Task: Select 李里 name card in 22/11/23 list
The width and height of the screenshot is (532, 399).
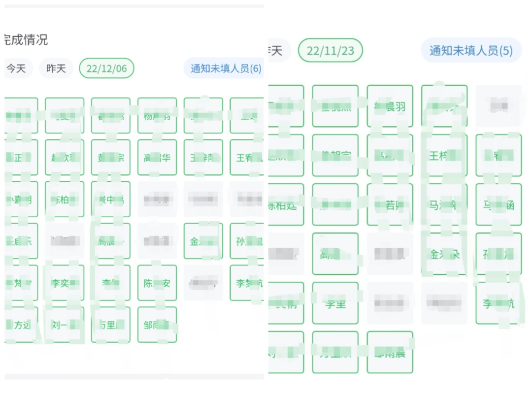Action: coord(335,303)
